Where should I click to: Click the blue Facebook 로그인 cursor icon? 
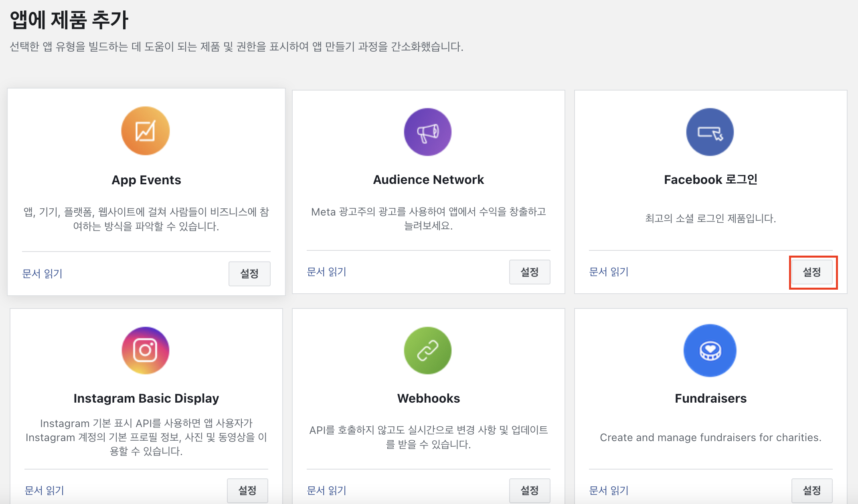click(710, 132)
